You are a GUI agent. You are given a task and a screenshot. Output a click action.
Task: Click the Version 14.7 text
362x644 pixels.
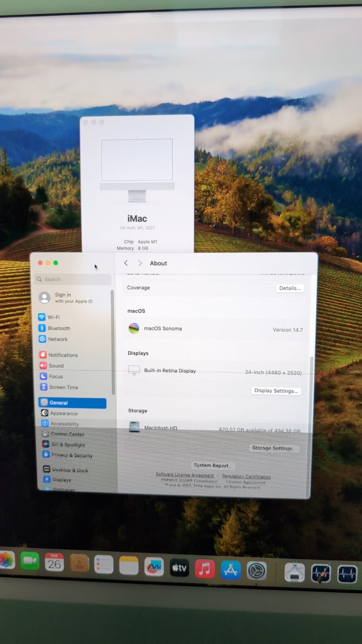point(288,330)
